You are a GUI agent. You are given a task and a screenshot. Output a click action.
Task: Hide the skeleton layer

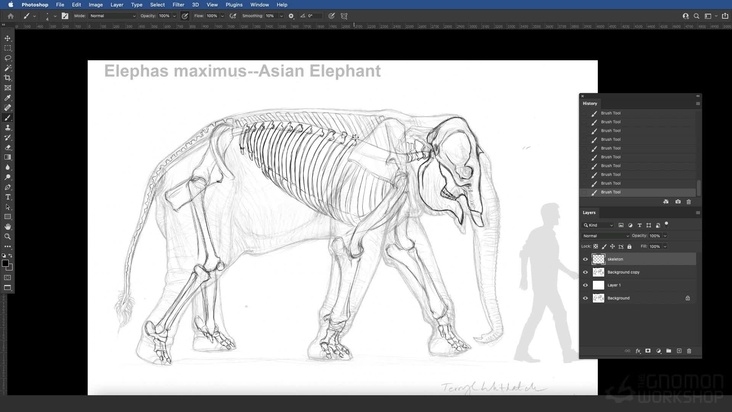tap(585, 259)
